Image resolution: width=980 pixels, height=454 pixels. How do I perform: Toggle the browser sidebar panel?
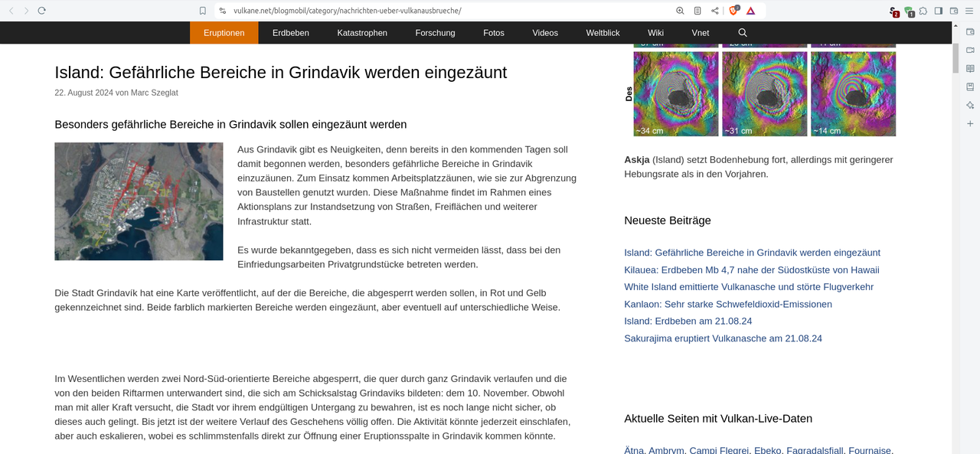(x=939, y=11)
